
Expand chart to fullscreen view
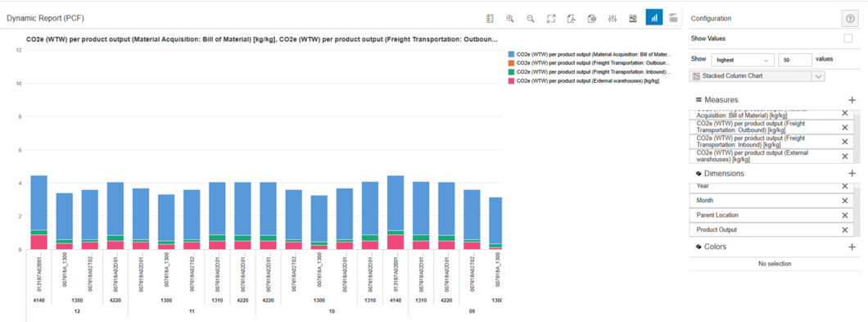click(x=551, y=18)
